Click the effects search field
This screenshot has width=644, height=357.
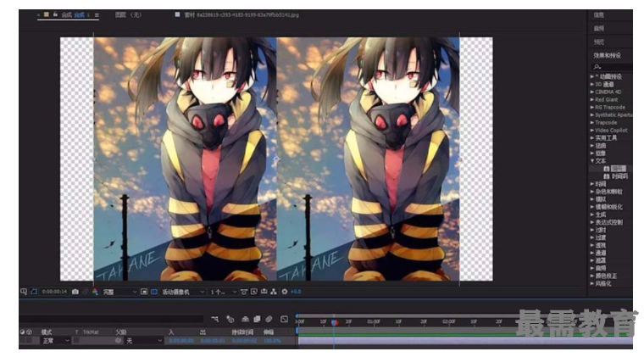[x=612, y=66]
